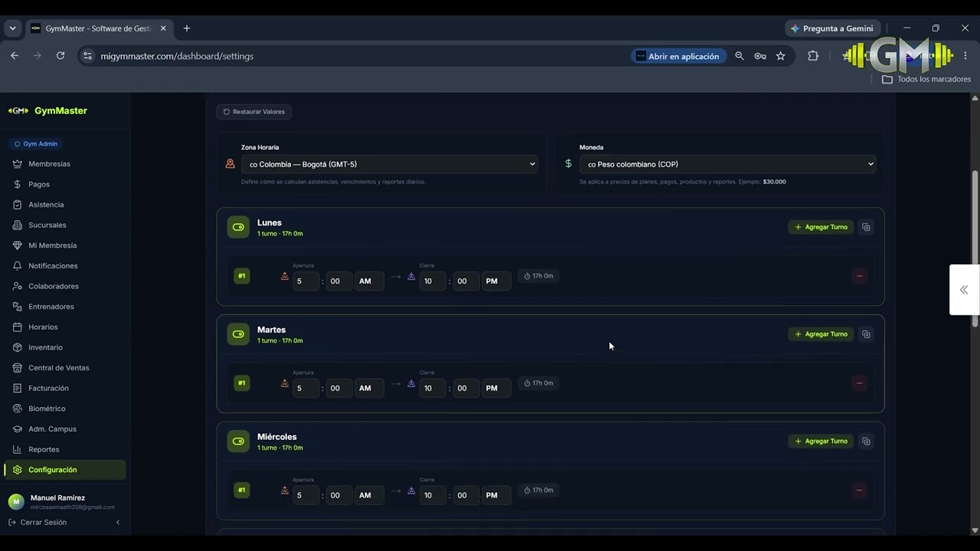Copy Miércoles schedule icon

pyautogui.click(x=866, y=442)
